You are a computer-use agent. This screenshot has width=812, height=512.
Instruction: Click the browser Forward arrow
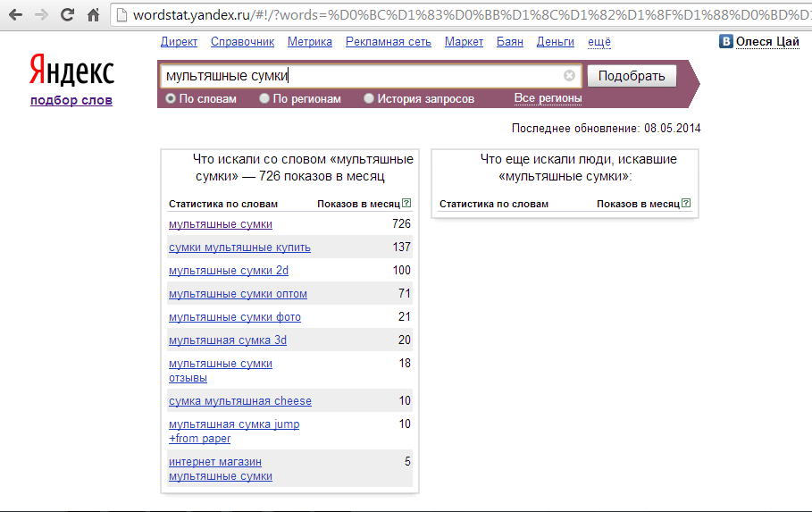click(x=41, y=15)
